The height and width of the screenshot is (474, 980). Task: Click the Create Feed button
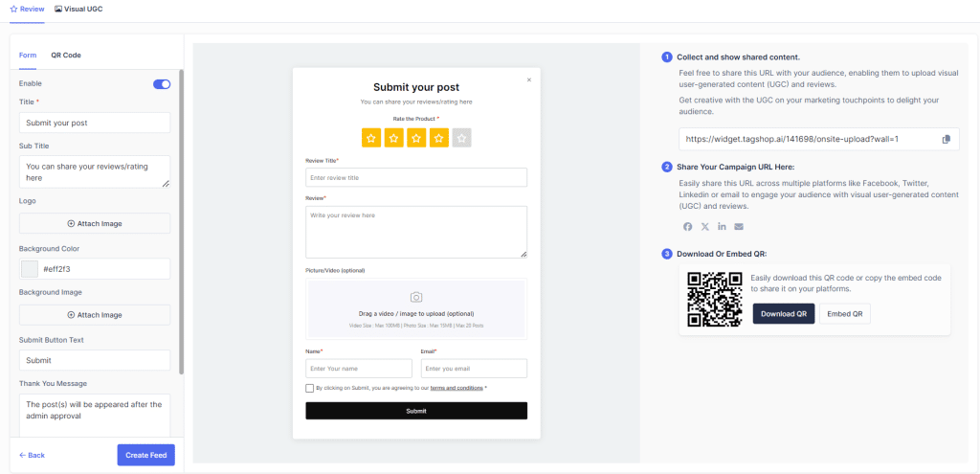click(x=145, y=455)
